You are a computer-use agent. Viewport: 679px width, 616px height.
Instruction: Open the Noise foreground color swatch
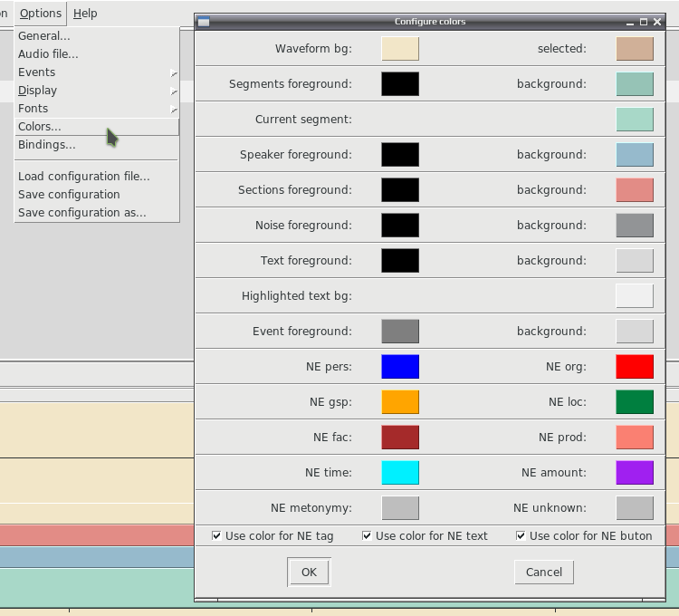[x=400, y=226]
